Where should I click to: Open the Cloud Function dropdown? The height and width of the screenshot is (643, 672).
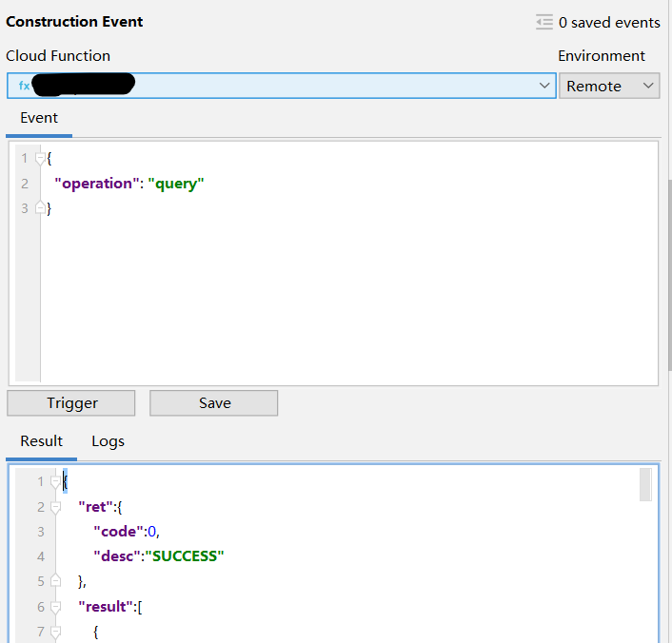pos(281,86)
